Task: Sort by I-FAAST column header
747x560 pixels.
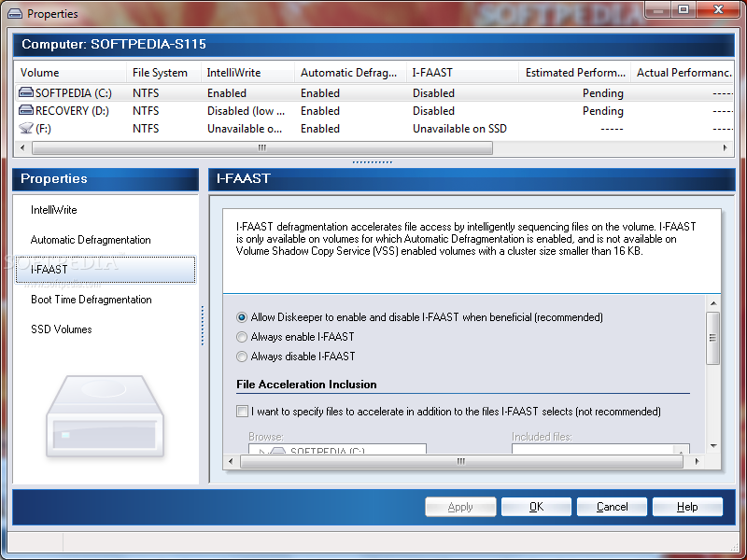Action: (x=462, y=73)
